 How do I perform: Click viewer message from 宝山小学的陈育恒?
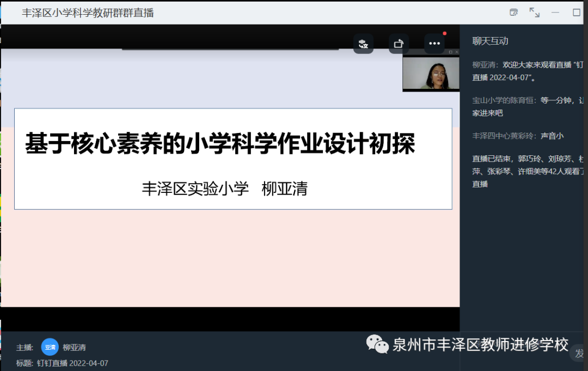[523, 106]
